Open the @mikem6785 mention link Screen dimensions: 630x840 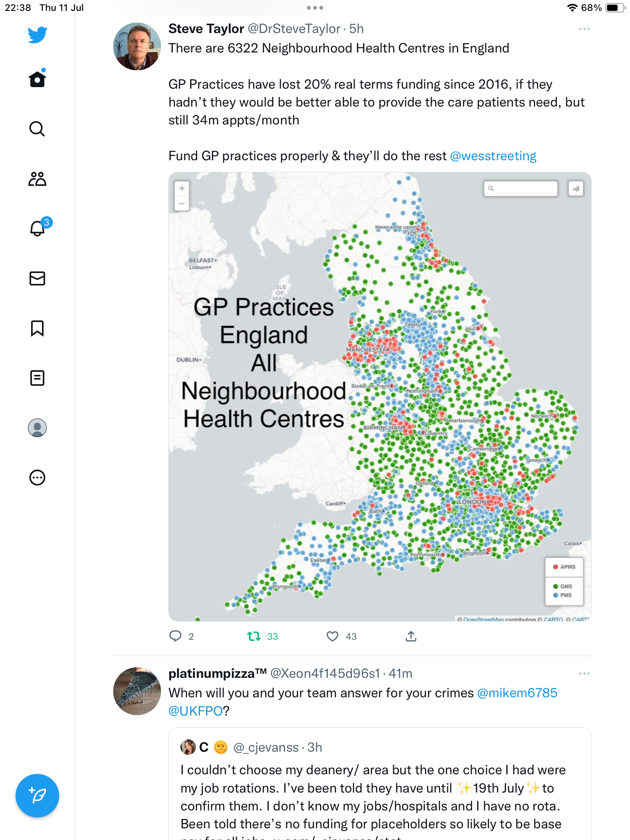[517, 693]
